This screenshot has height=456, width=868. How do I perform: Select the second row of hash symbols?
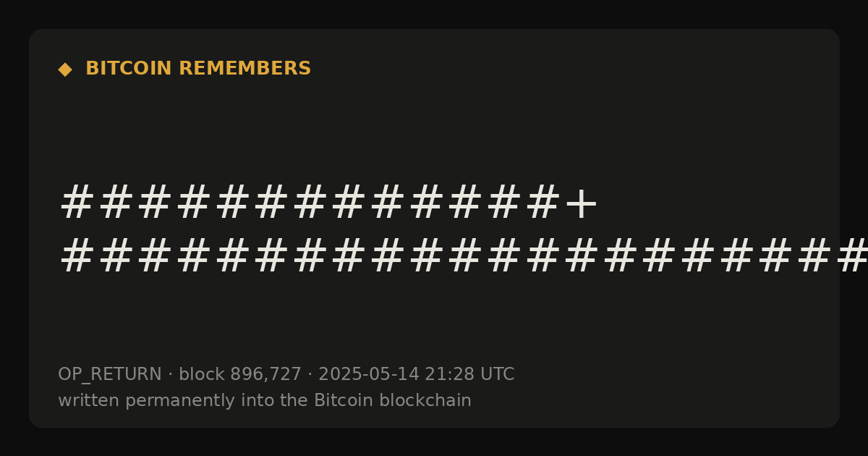[x=464, y=257]
